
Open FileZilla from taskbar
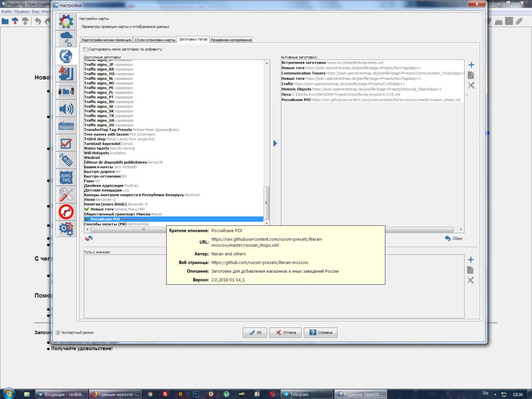[x=165, y=394]
